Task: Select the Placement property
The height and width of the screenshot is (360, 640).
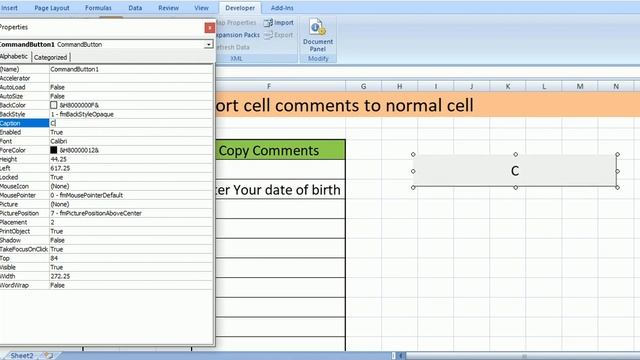Action: point(106,222)
